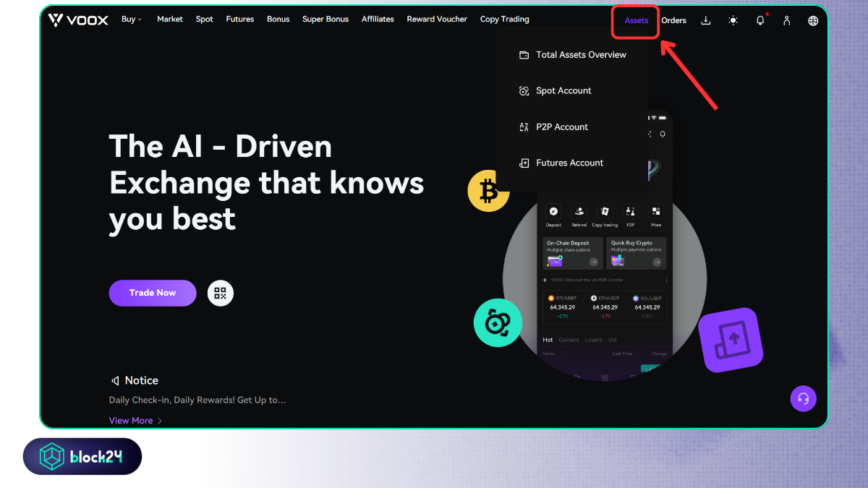Screen dimensions: 868x488
Task: Open the customer support headset button
Action: (803, 398)
